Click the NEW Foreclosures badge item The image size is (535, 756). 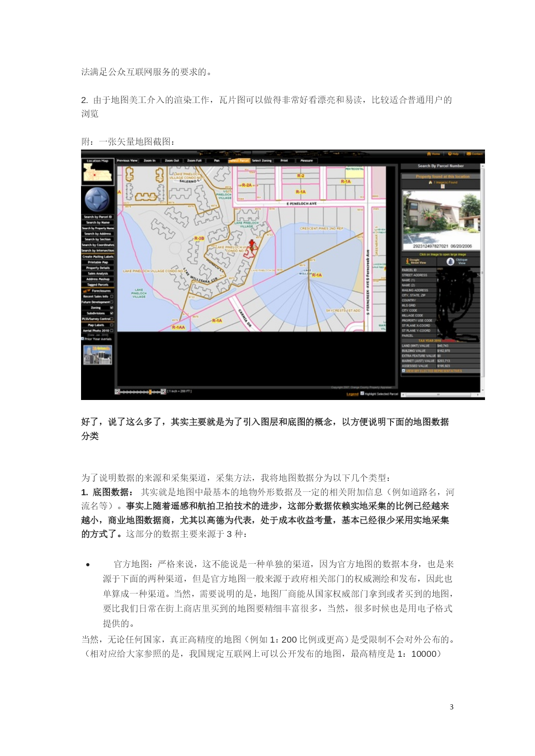click(x=98, y=291)
